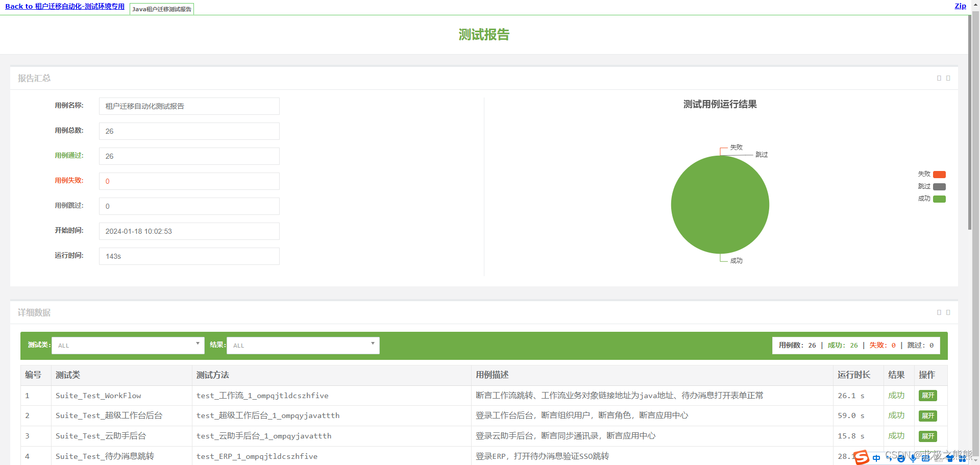Click the 跳过: 0 summary text
This screenshot has width=980, height=465.
(920, 346)
